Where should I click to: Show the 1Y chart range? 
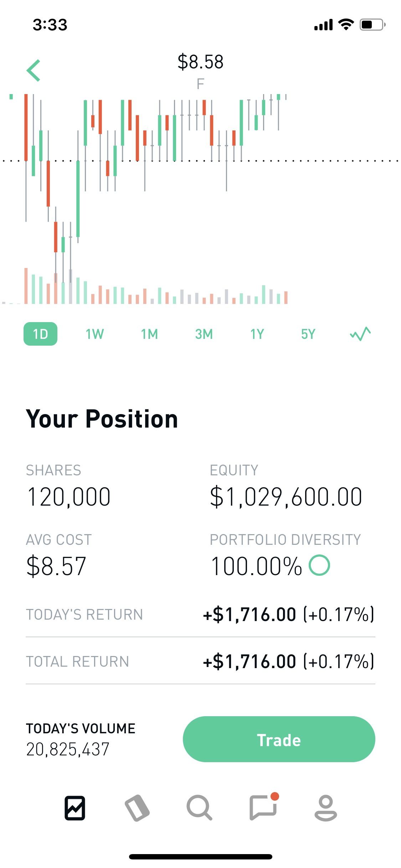(257, 334)
